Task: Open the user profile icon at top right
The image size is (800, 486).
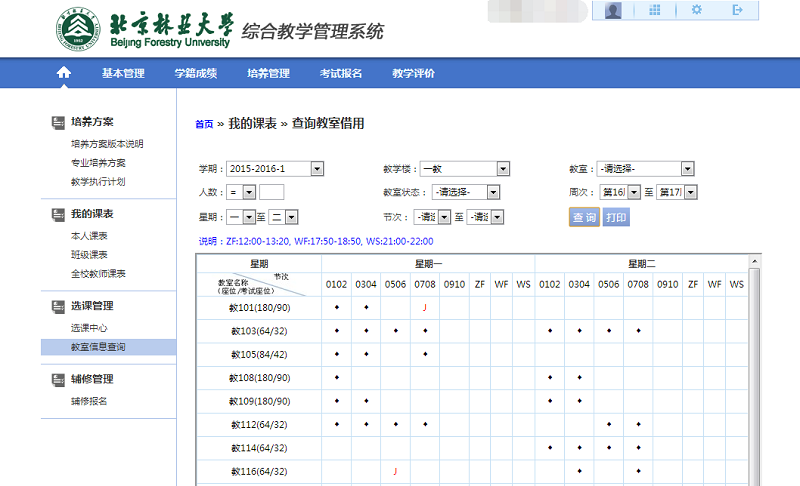Action: click(x=613, y=10)
